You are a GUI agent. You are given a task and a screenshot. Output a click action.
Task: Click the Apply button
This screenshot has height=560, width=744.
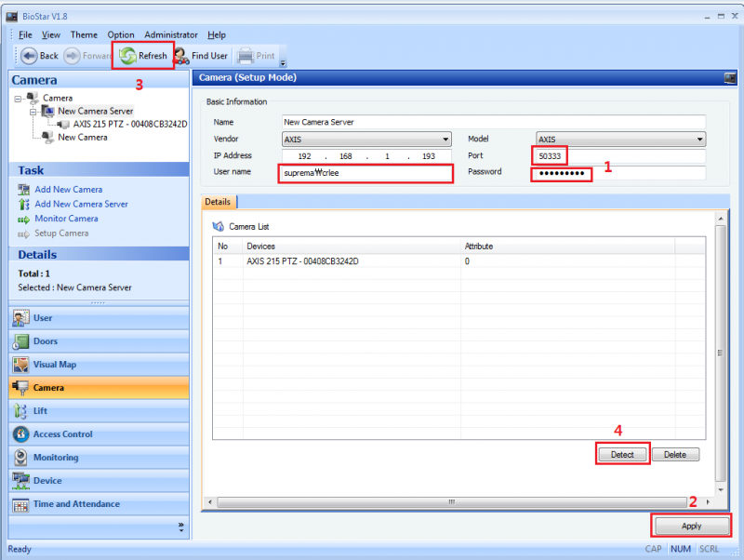[x=691, y=527]
